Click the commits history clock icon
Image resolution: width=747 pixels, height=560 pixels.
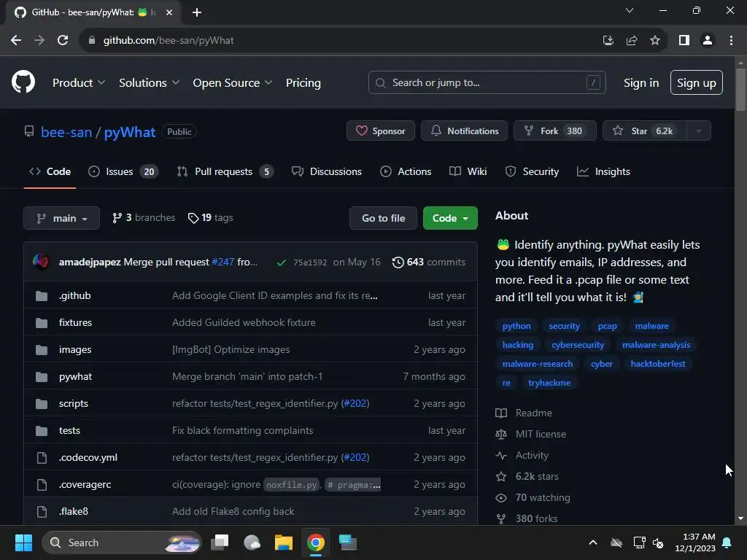click(x=398, y=262)
